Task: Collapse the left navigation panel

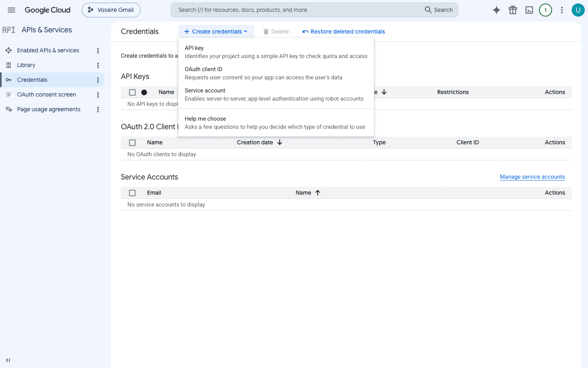Action: [x=8, y=360]
